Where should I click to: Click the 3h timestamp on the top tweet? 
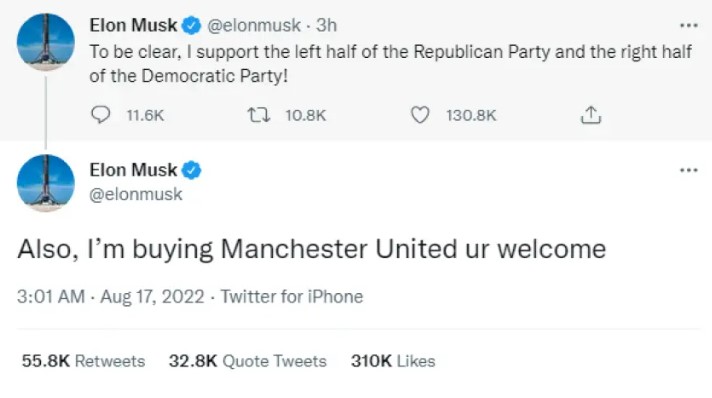point(326,25)
